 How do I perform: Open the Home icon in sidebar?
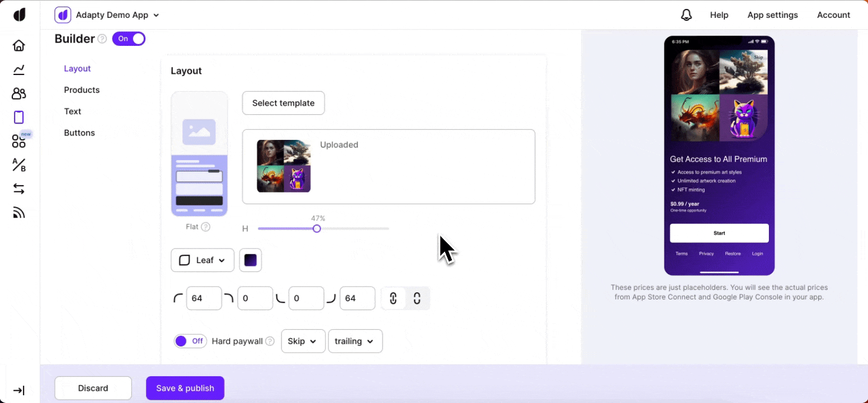[x=19, y=45]
